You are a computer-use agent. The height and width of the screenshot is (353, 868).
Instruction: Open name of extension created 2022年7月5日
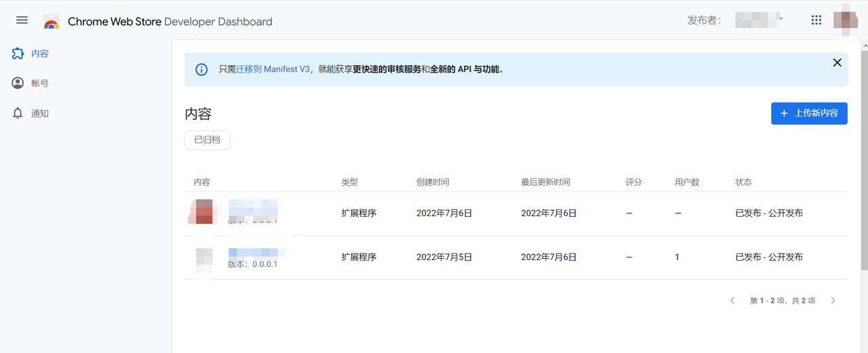point(256,251)
